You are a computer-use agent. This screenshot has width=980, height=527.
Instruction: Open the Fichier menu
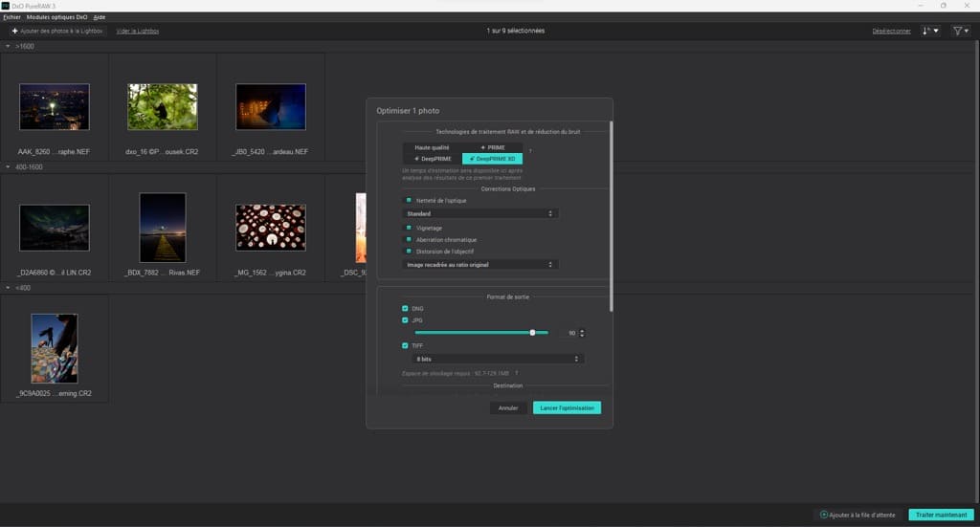coord(11,17)
